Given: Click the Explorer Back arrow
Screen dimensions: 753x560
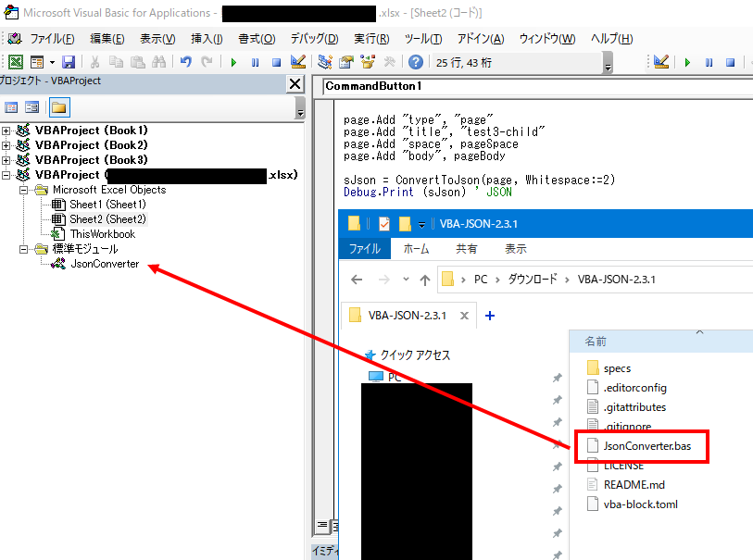Looking at the screenshot, I should [x=357, y=280].
